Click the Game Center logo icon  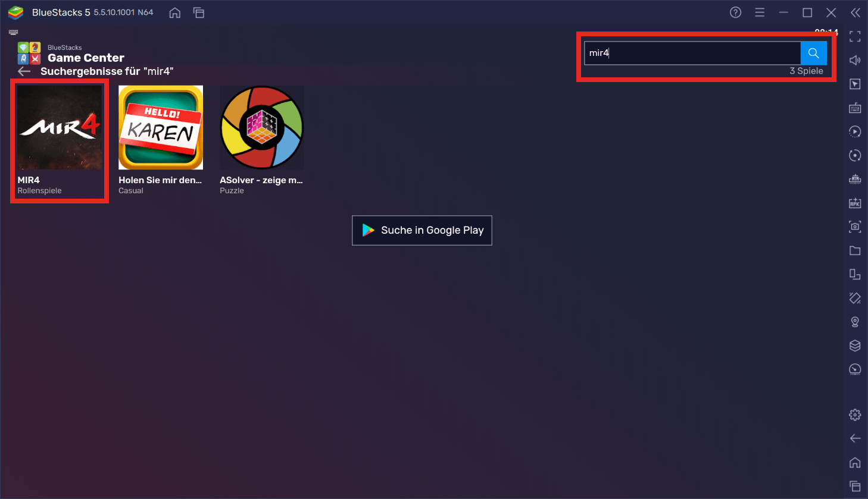(x=29, y=53)
